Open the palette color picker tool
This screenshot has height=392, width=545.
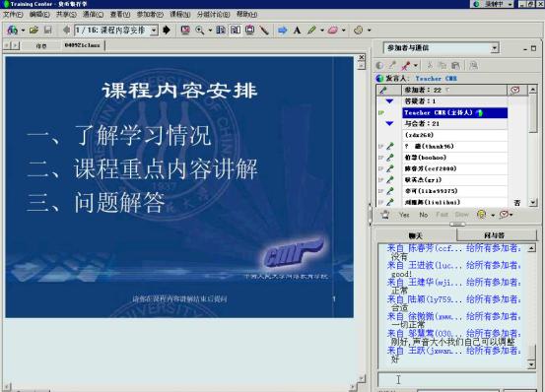358,31
